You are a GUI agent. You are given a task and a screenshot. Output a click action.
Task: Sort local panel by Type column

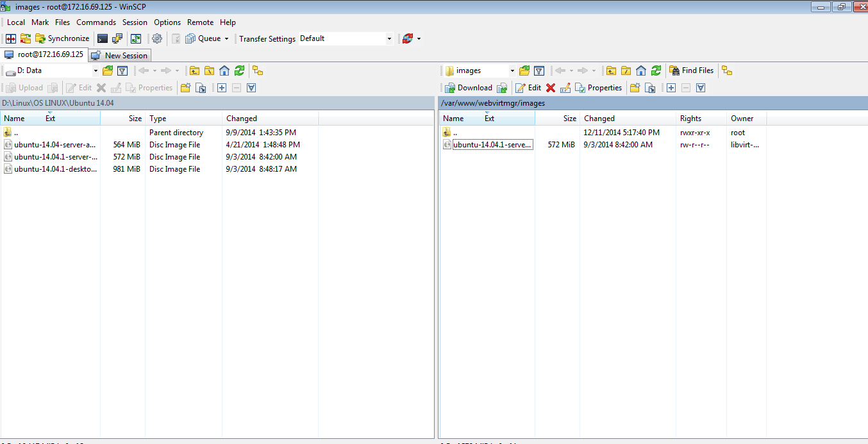pos(184,119)
